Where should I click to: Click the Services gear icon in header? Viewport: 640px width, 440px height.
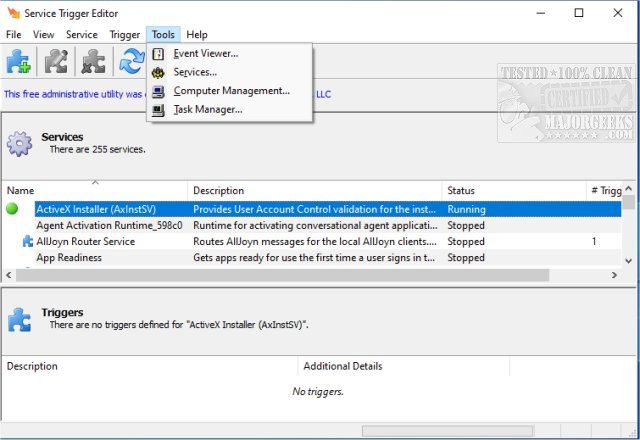(20, 143)
